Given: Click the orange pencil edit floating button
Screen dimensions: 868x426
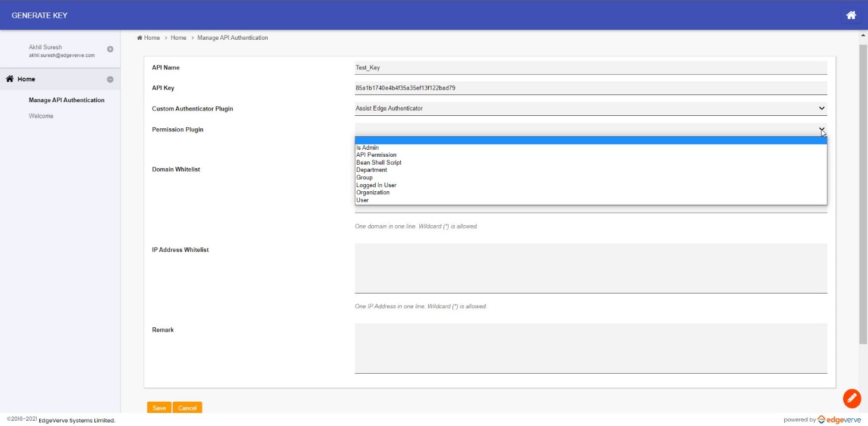Looking at the screenshot, I should [851, 398].
